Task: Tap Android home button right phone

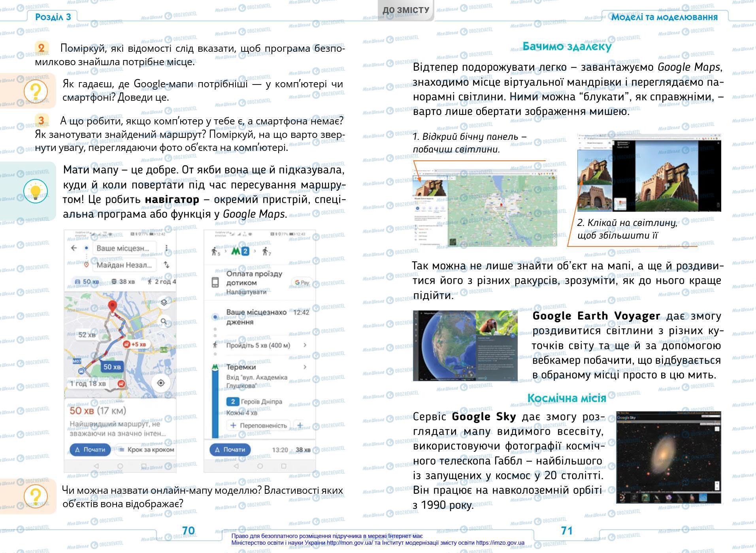Action: pos(260,466)
